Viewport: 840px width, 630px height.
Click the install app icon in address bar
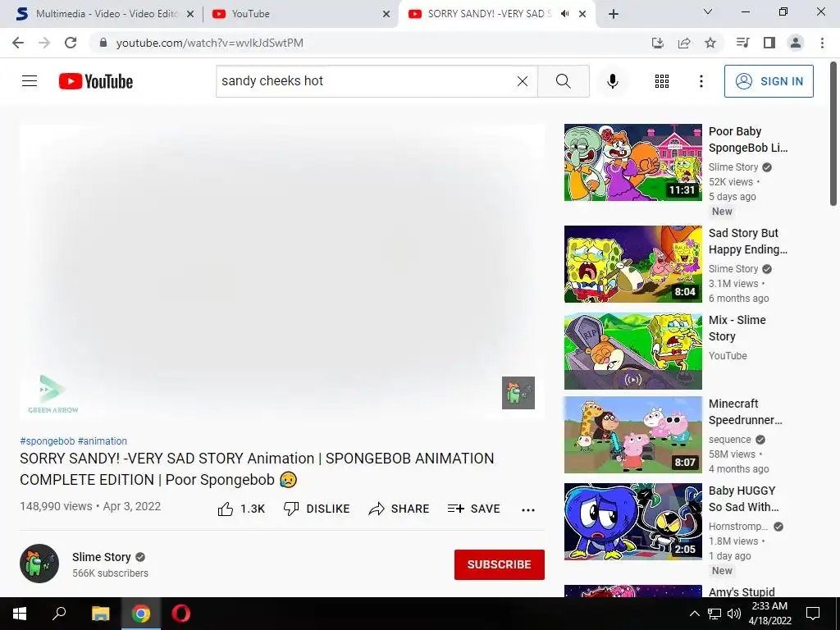[x=658, y=43]
